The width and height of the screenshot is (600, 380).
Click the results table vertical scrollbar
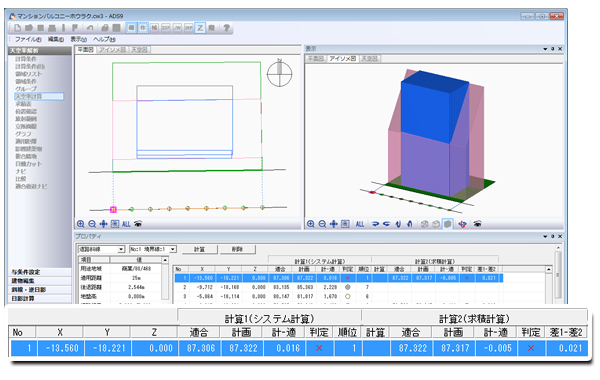(549, 285)
